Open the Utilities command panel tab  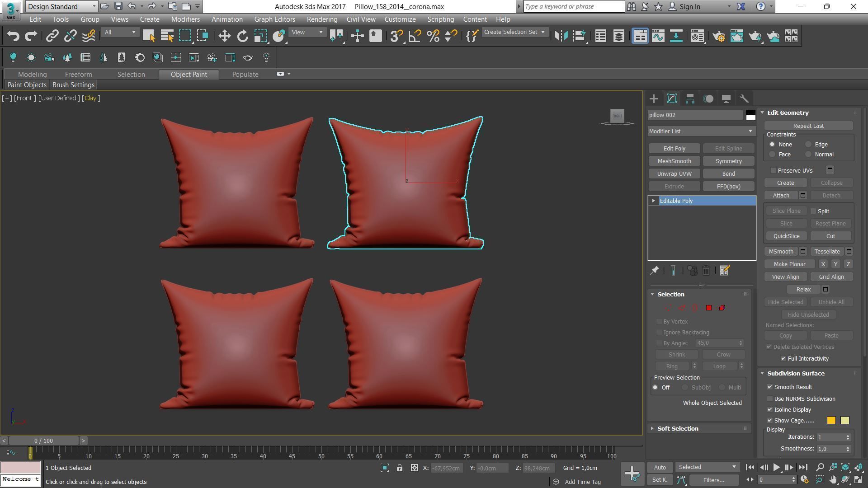(x=744, y=99)
